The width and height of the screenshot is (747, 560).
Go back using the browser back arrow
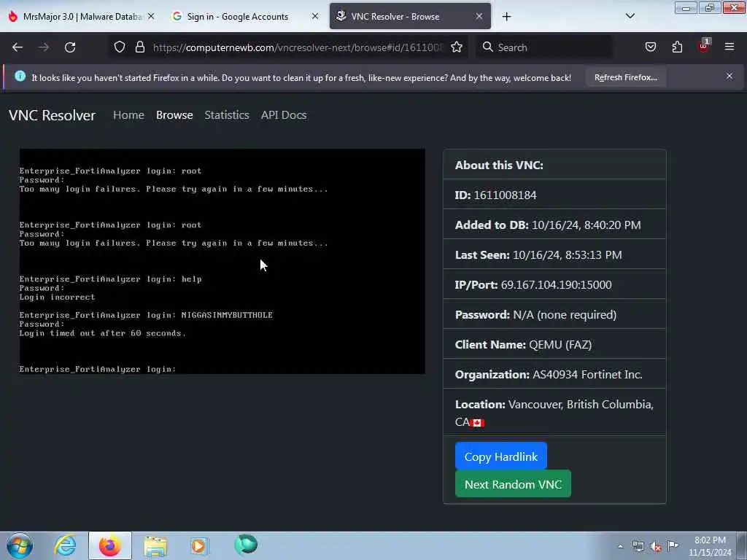[18, 47]
